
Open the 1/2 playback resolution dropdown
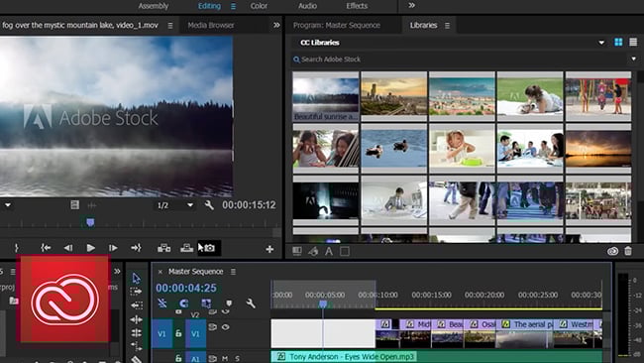175,205
